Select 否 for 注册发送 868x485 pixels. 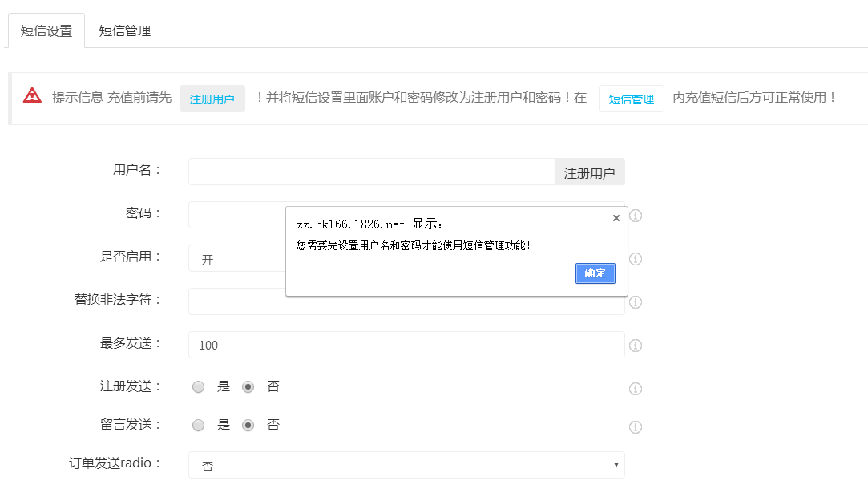pos(248,386)
